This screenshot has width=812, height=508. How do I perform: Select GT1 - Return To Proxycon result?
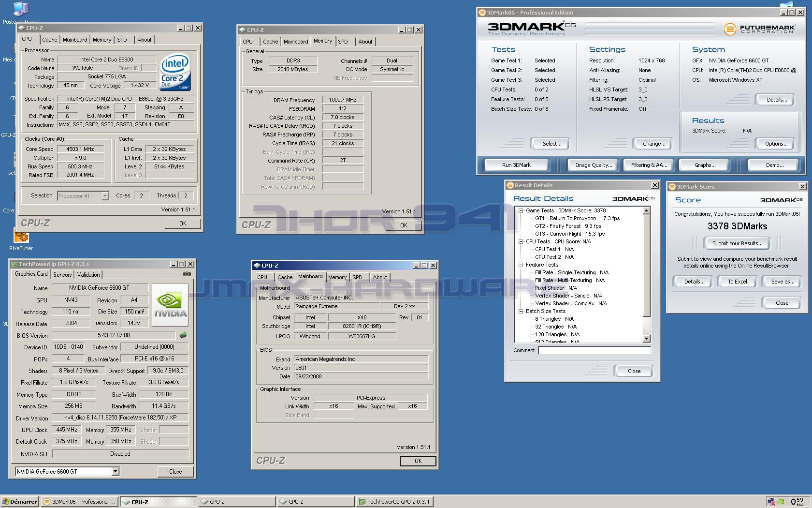tap(577, 218)
